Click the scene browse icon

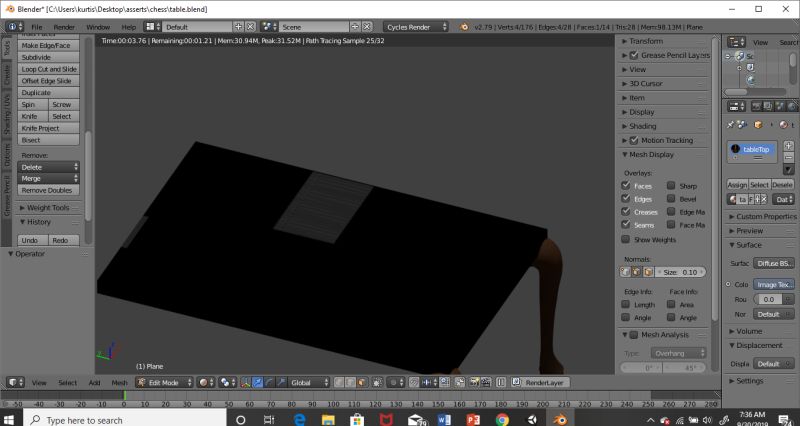coord(268,27)
